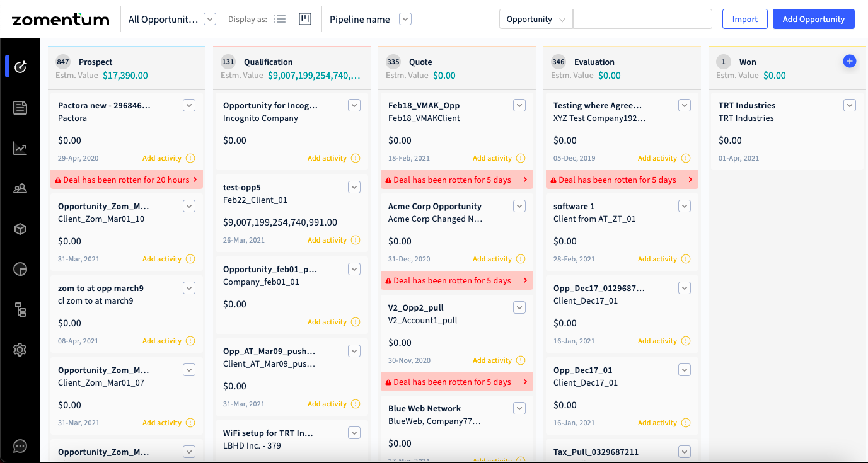Click activity warning icon on Pactora new card

pyautogui.click(x=190, y=158)
